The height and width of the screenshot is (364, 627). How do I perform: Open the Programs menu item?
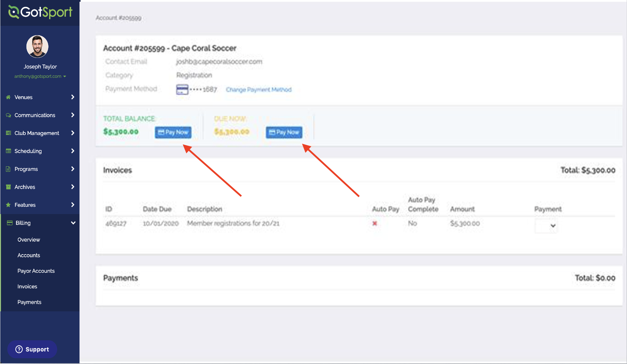(40, 169)
